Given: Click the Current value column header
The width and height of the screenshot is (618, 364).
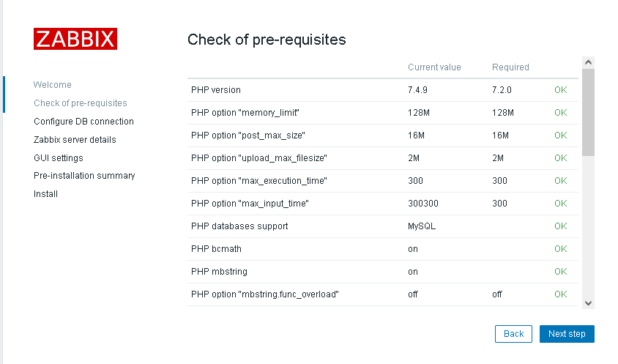Looking at the screenshot, I should tap(434, 67).
